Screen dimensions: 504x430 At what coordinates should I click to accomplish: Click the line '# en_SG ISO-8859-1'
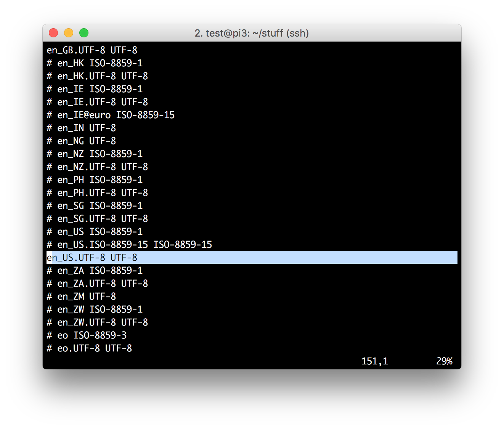pos(95,206)
